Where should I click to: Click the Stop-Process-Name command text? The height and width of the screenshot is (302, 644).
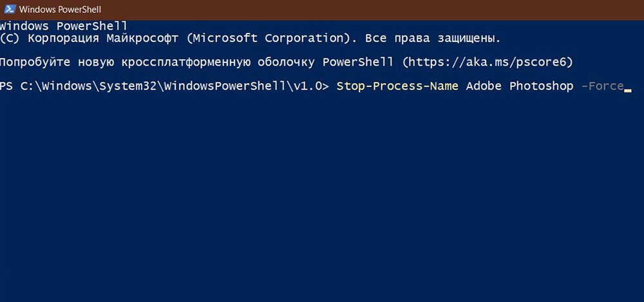[x=397, y=86]
